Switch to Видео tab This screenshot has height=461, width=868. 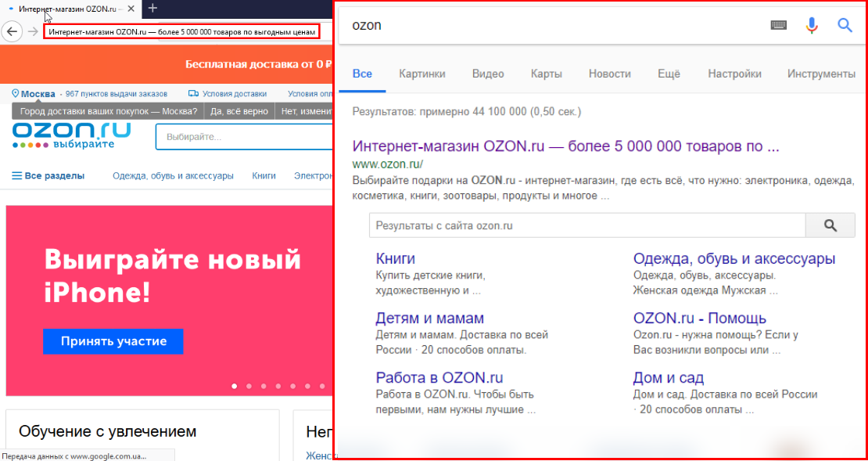point(488,74)
